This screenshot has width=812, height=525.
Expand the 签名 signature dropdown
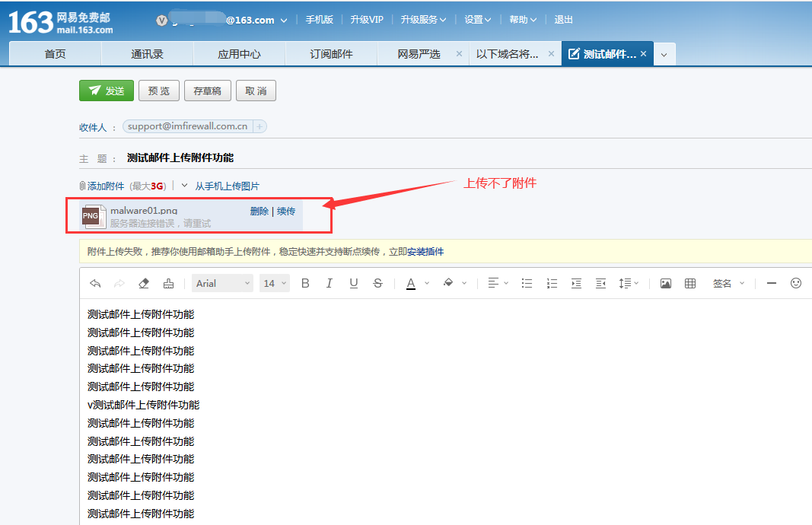coord(728,283)
